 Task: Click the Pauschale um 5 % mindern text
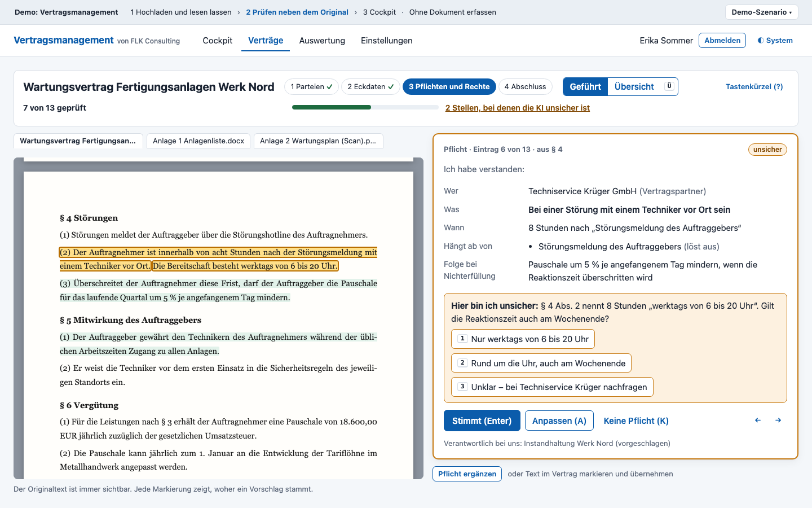[x=643, y=271]
